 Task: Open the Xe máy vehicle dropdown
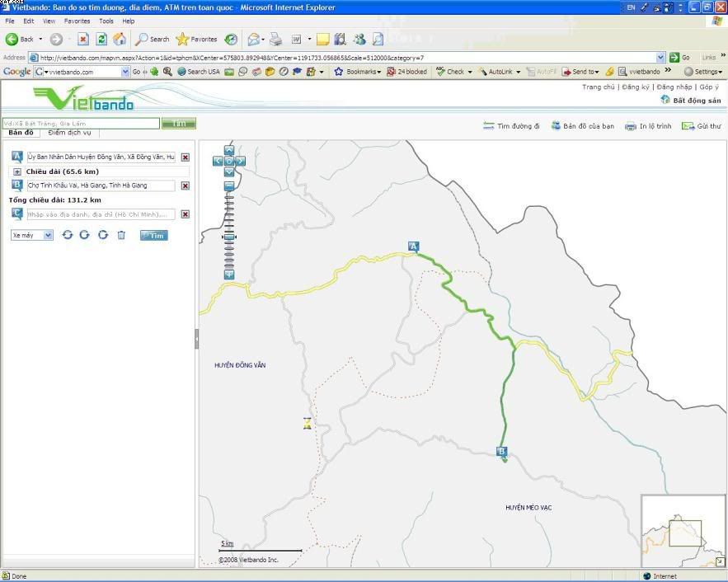(32, 235)
